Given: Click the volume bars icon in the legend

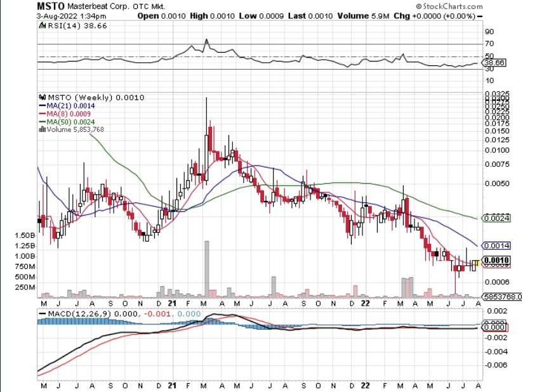Looking at the screenshot, I should pos(42,129).
